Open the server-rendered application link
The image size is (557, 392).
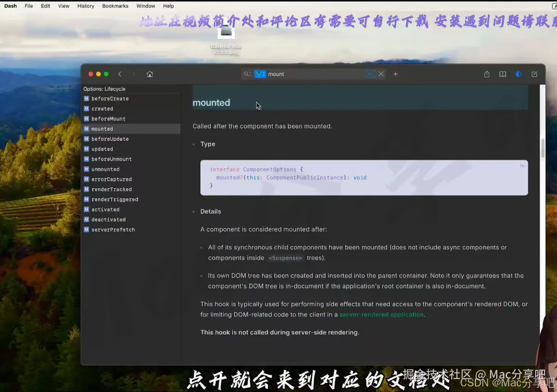[x=381, y=314]
